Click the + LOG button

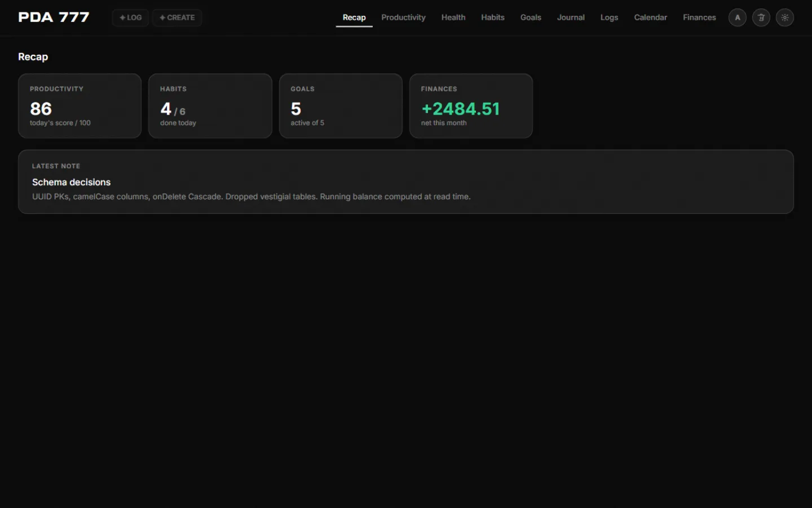coord(130,17)
